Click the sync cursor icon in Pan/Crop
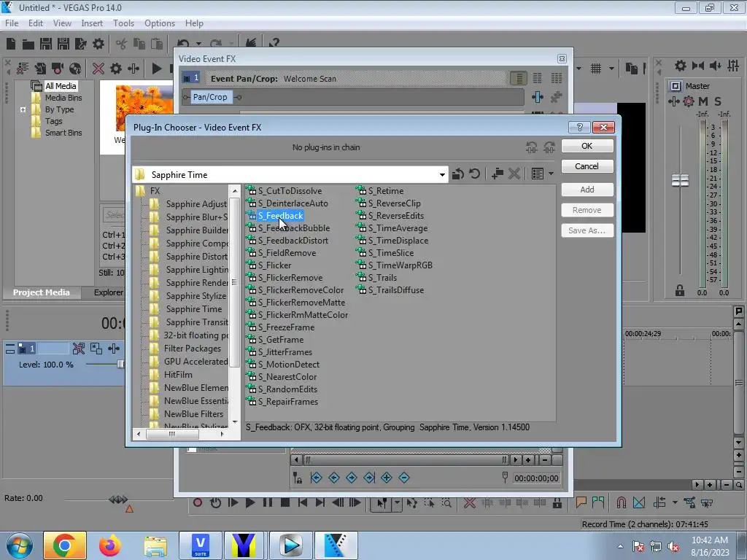The width and height of the screenshot is (747, 560). 298,478
